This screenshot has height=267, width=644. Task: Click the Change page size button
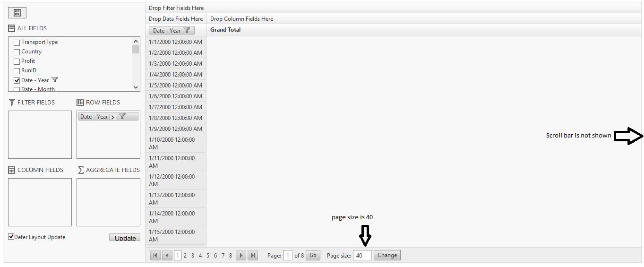pyautogui.click(x=387, y=255)
